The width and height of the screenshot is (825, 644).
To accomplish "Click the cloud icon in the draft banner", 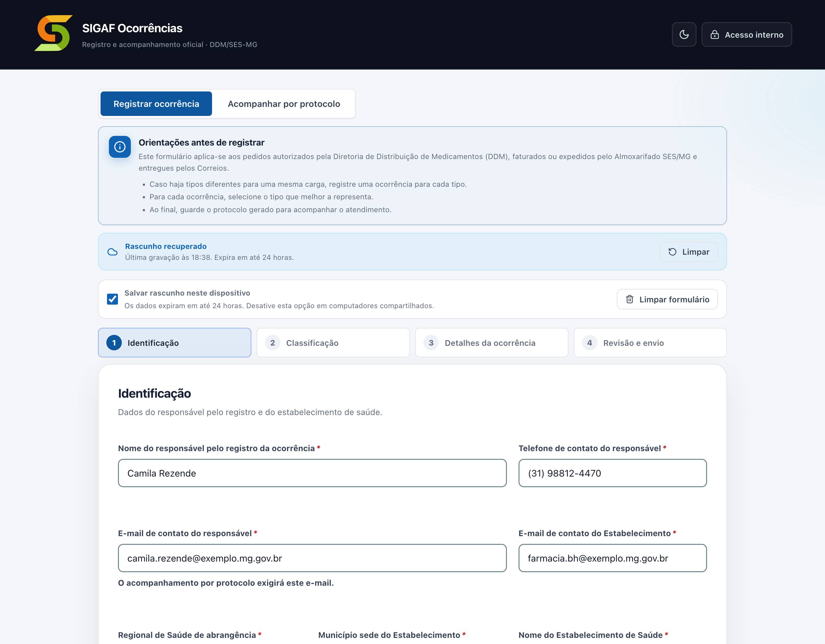I will [x=112, y=252].
